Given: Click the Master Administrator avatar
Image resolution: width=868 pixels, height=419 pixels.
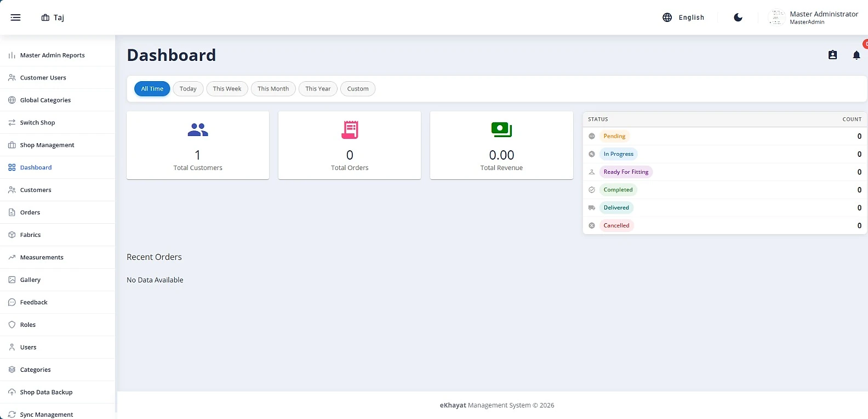Looking at the screenshot, I should (776, 18).
